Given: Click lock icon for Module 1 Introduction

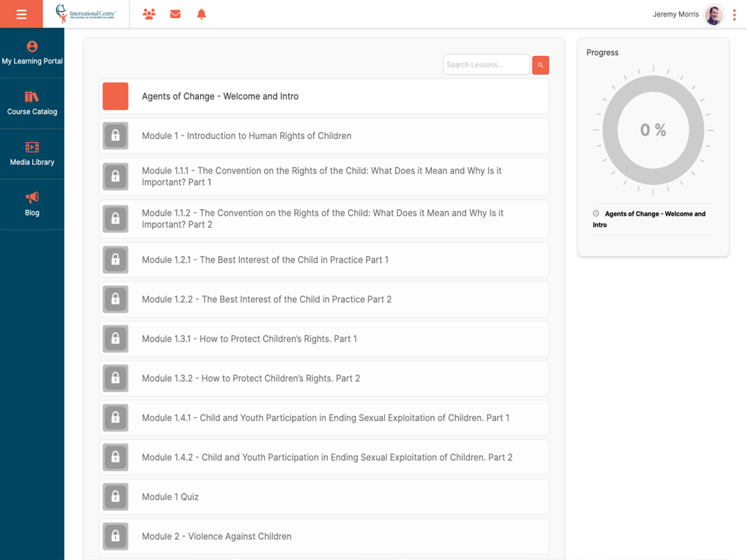Looking at the screenshot, I should (x=115, y=136).
